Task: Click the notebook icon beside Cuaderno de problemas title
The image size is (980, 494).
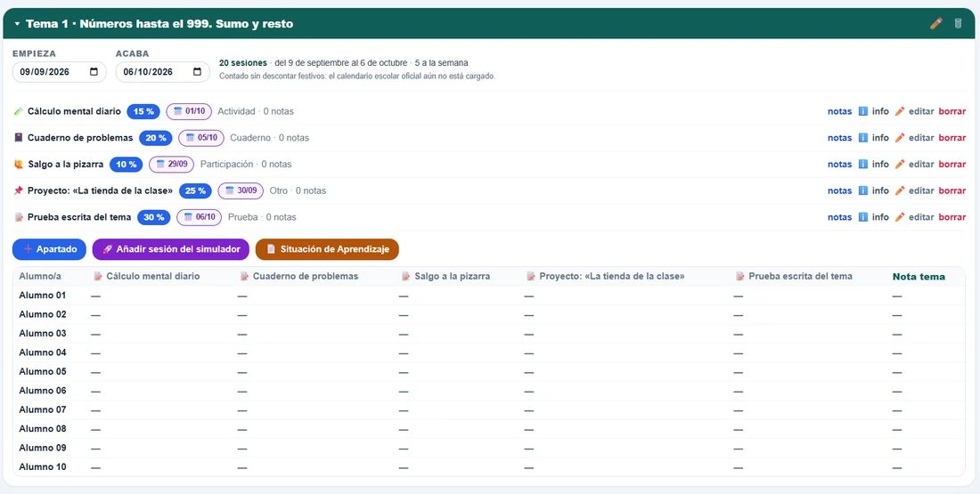Action: tap(18, 138)
